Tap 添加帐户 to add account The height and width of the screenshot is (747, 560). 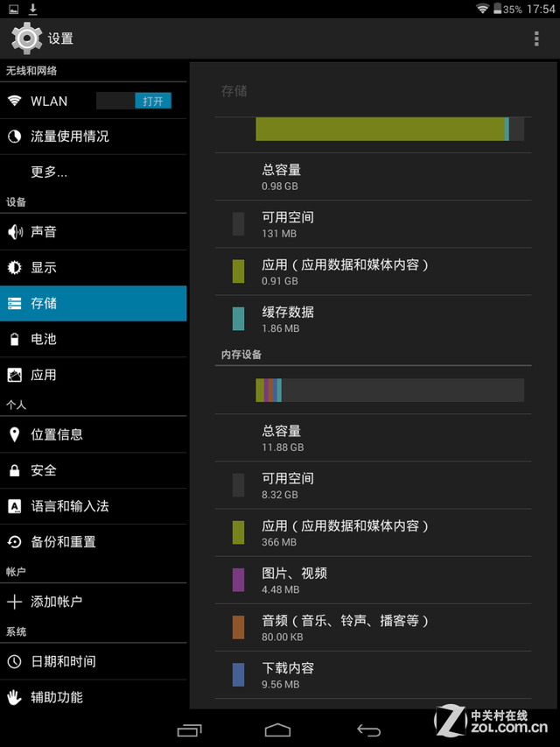point(56,602)
